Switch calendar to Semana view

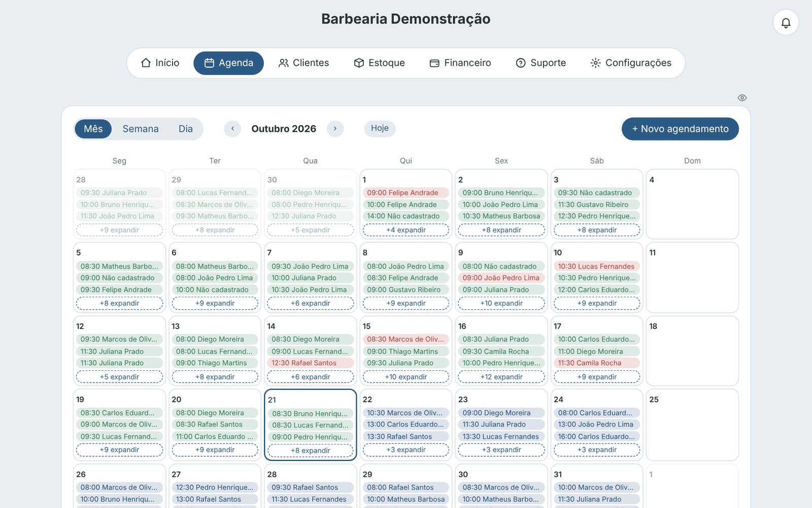coord(141,129)
